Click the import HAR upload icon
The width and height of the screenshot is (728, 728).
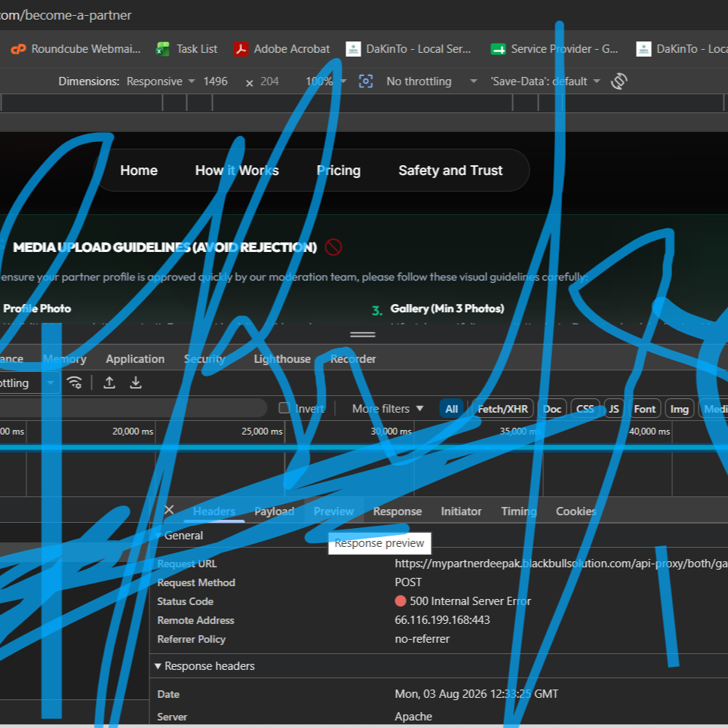tap(109, 382)
